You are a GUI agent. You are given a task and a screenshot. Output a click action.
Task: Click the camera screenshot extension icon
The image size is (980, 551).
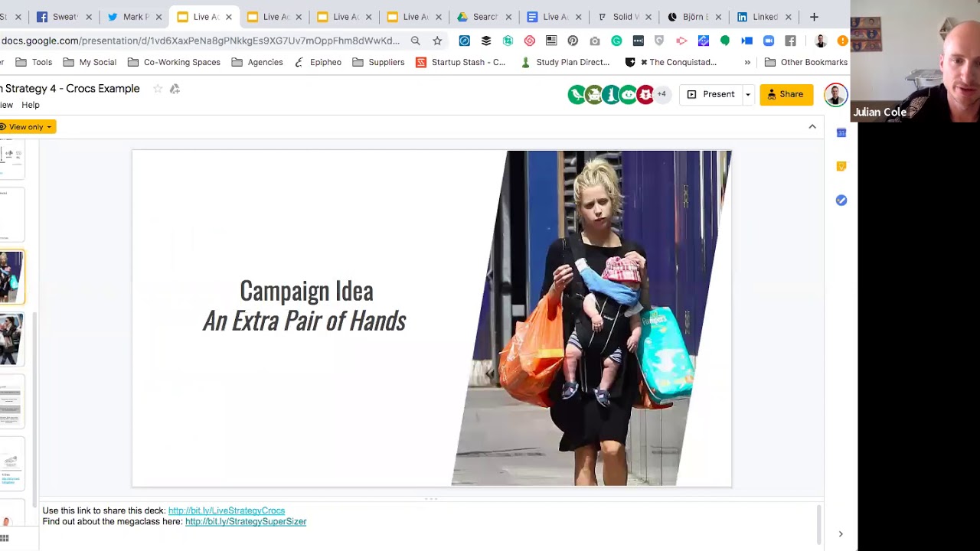coord(595,41)
